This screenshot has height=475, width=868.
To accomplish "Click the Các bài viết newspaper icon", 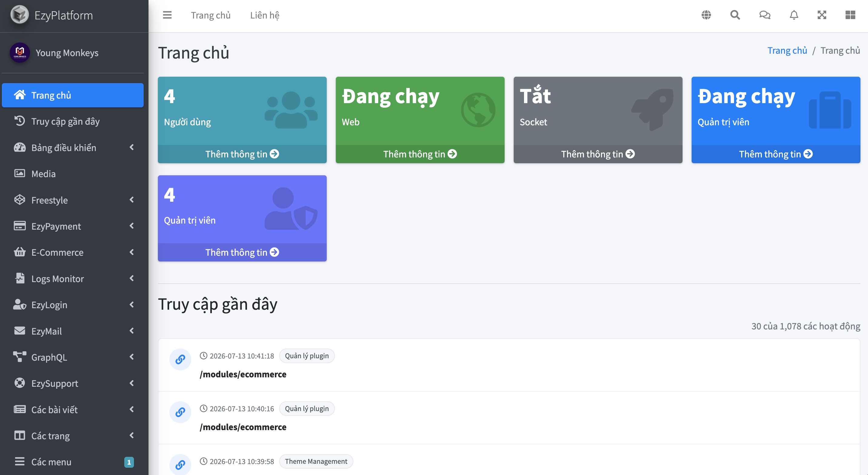I will point(19,409).
